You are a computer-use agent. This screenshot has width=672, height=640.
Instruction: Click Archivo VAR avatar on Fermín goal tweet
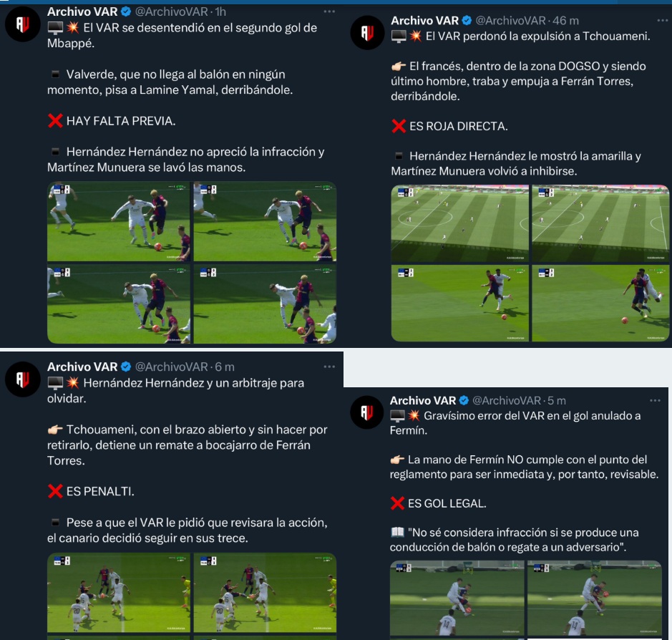point(367,412)
